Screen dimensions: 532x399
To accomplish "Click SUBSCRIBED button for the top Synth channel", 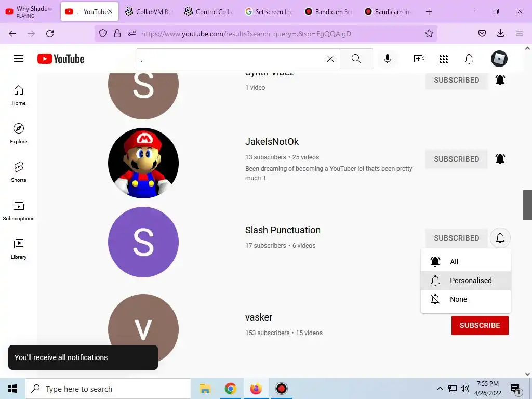I will [x=456, y=81].
